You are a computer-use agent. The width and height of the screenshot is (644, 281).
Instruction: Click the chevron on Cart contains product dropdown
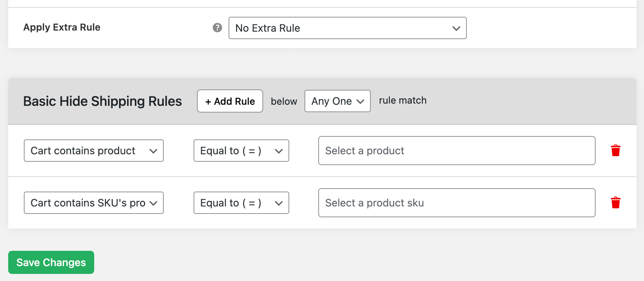pyautogui.click(x=153, y=151)
